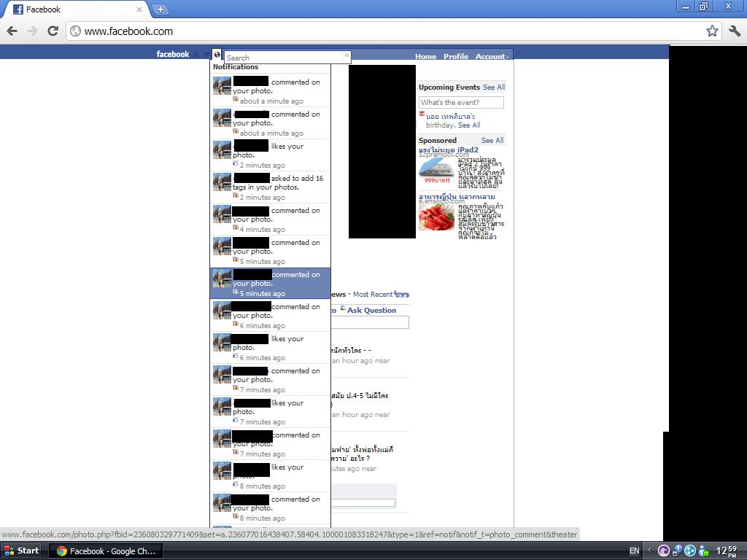Open the friend requests icon
The image size is (747, 560).
pos(196,54)
